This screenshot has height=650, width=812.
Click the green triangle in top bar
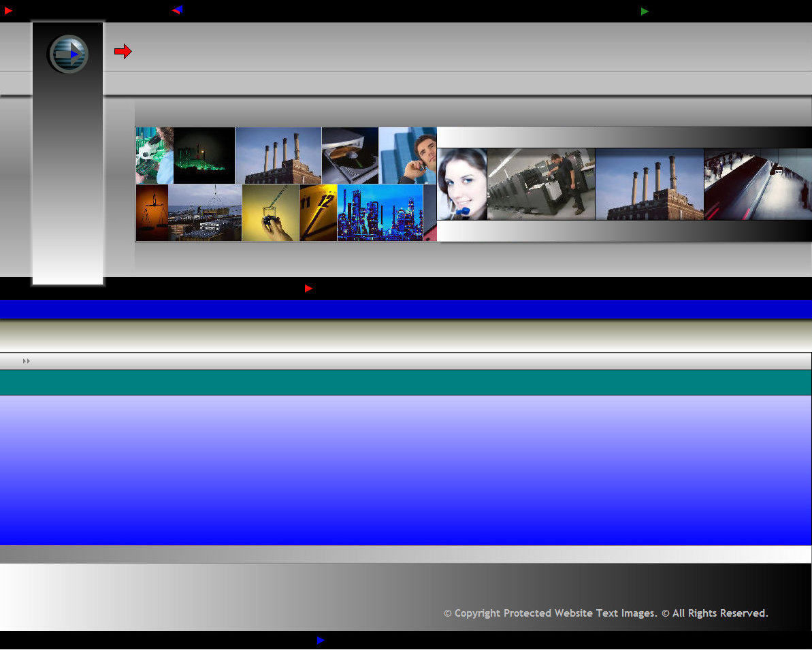645,12
